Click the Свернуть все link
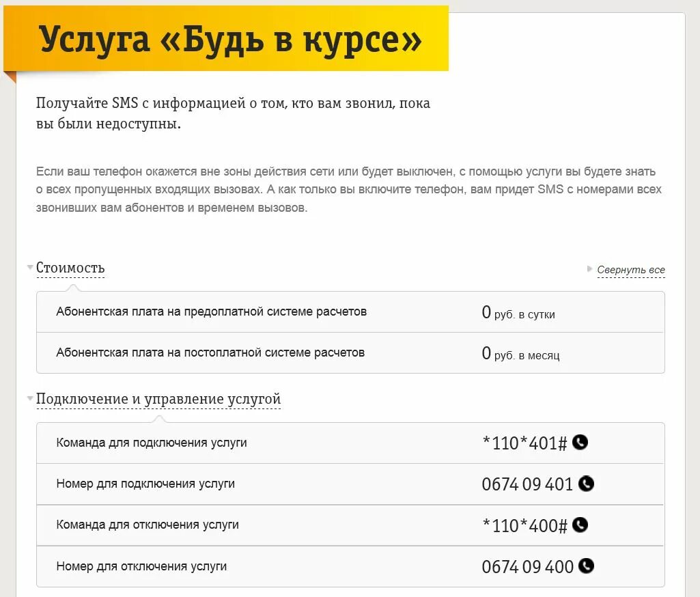The height and width of the screenshot is (597, 700). point(631,270)
